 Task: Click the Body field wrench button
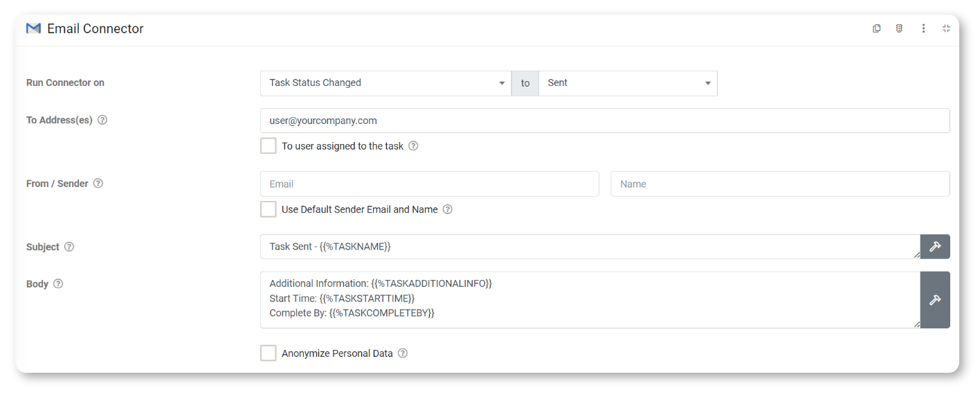pos(935,300)
